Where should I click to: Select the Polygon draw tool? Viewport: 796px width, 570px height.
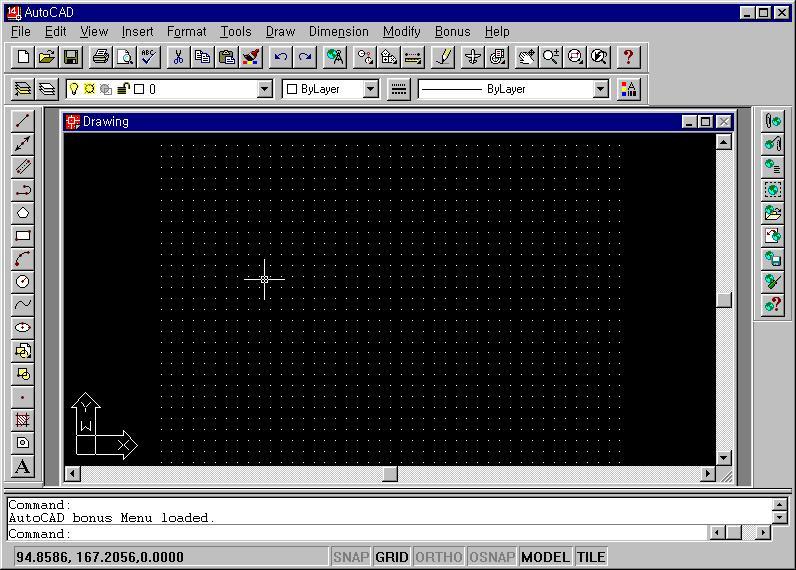(22, 213)
